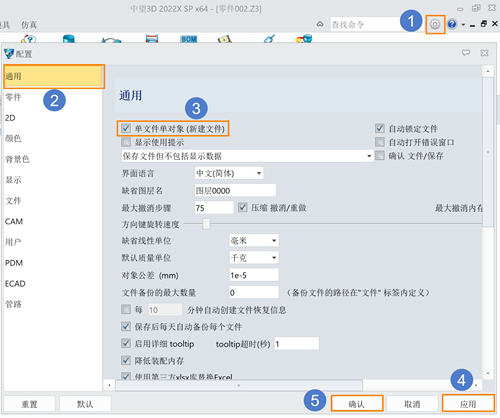
Task: Select the 管路 category
Action: point(53,304)
